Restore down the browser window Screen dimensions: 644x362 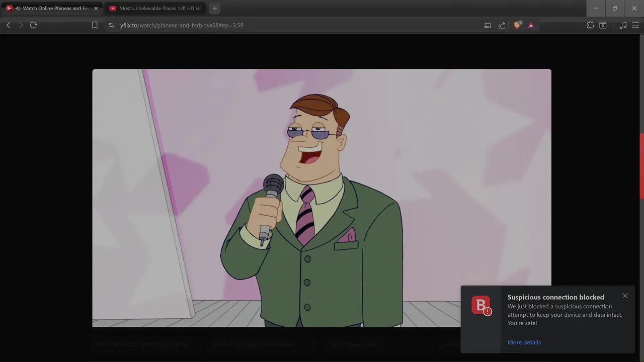click(x=615, y=9)
